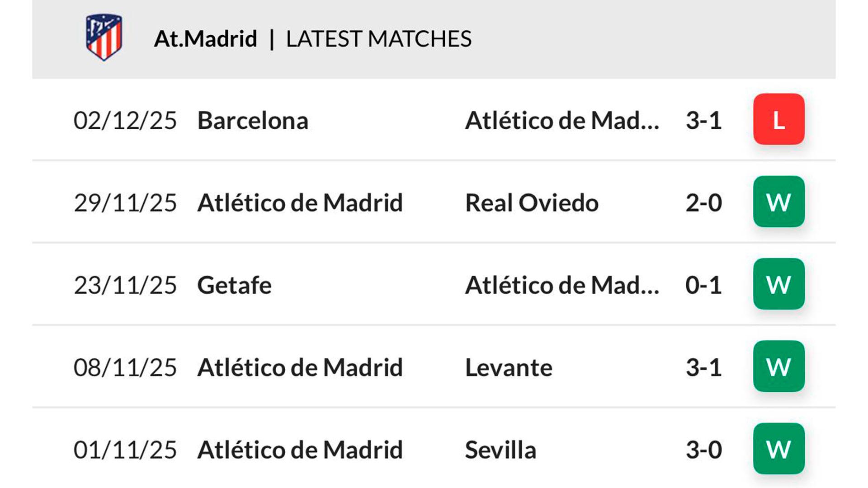Open the Real Oviedo team link
Screen dimensions: 868x488
pos(532,203)
